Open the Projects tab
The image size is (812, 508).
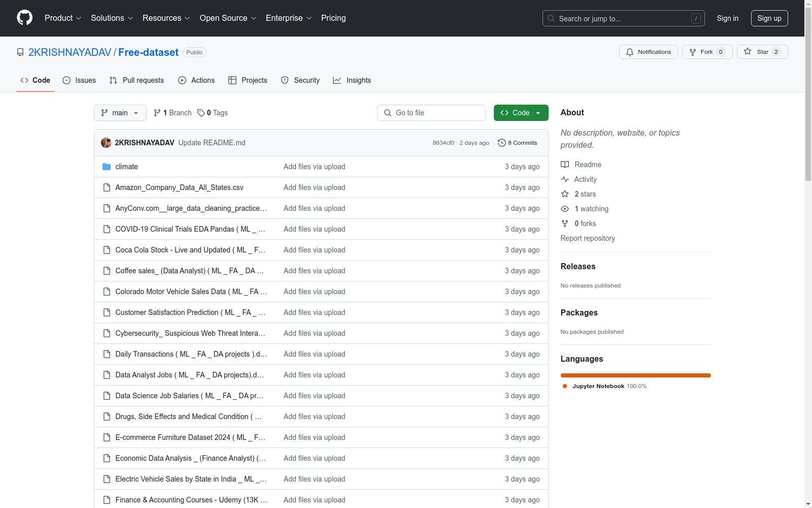click(x=248, y=80)
